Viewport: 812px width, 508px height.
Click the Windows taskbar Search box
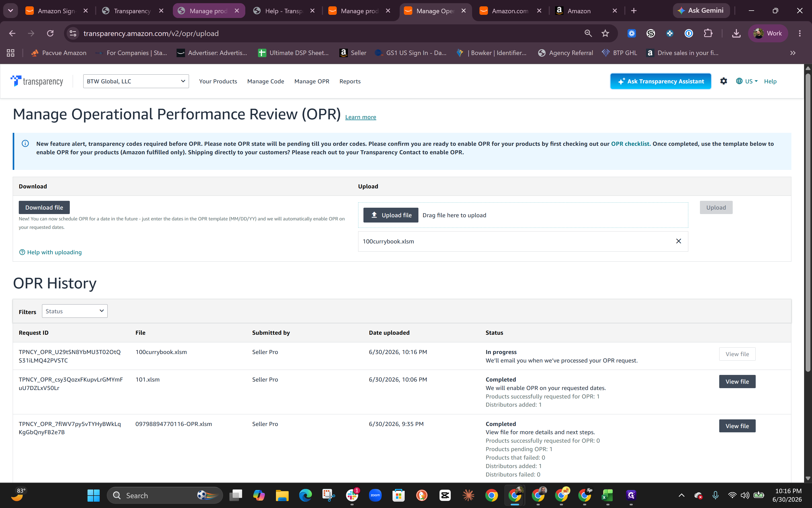pos(164,495)
